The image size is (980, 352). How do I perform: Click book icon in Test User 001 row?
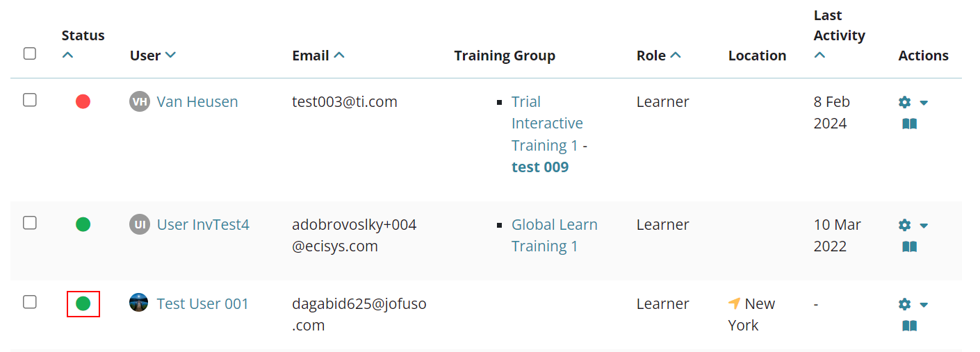[909, 326]
